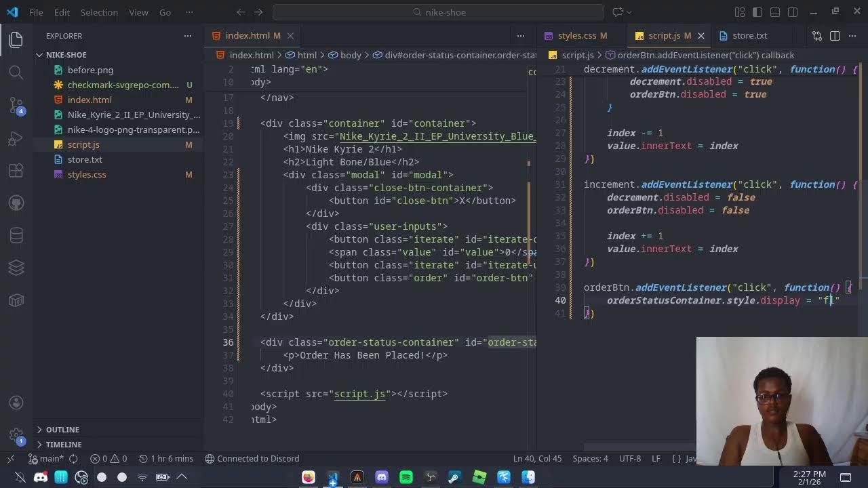
Task: Open Changes compare icon in right editor group
Action: tap(817, 35)
